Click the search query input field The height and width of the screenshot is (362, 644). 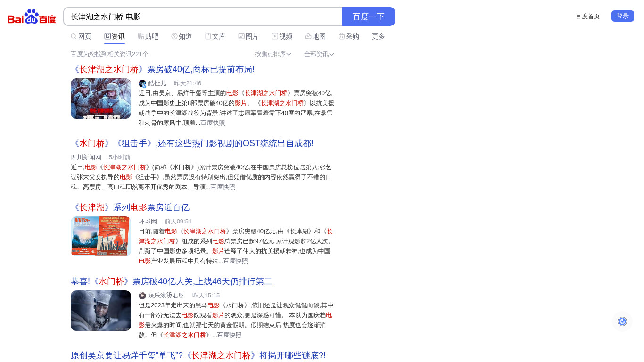click(x=203, y=16)
